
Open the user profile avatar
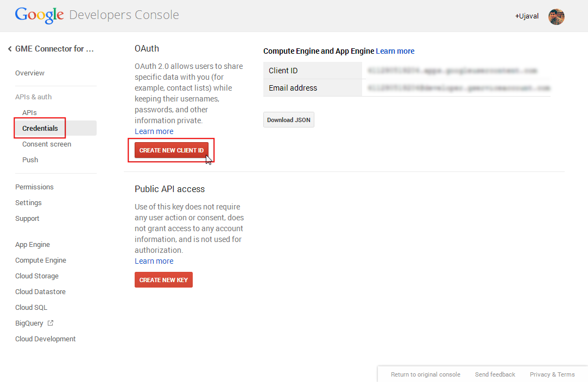(x=557, y=16)
